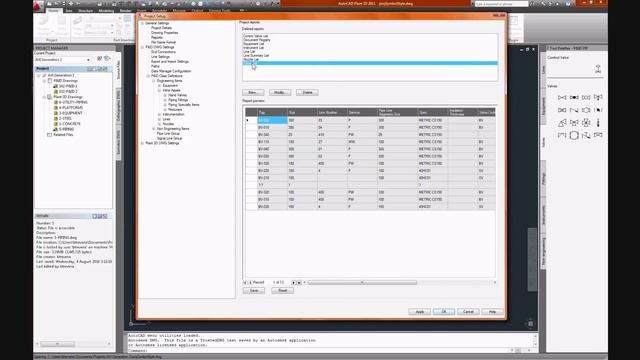The width and height of the screenshot is (640, 360).
Task: Select Line Settings tree entry
Action: tap(160, 57)
